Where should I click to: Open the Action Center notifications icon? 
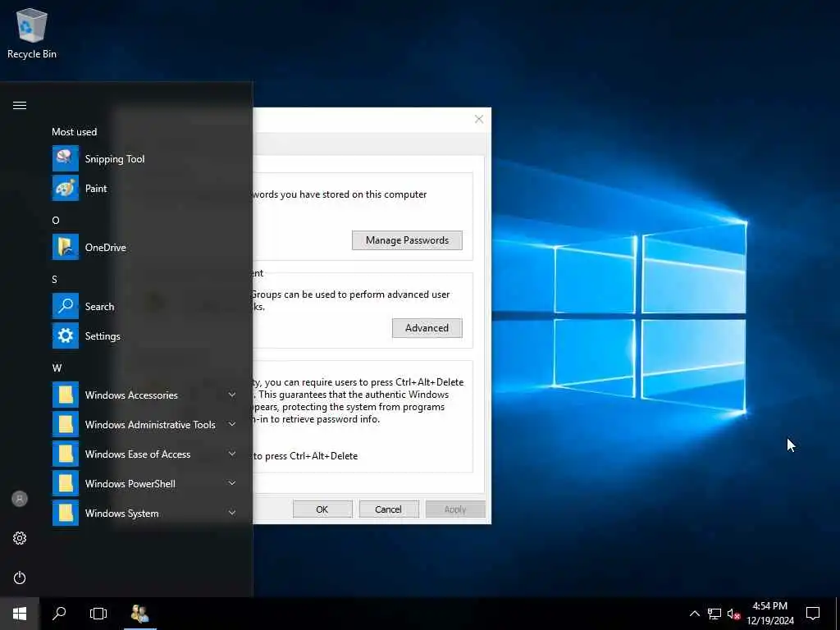pyautogui.click(x=813, y=614)
